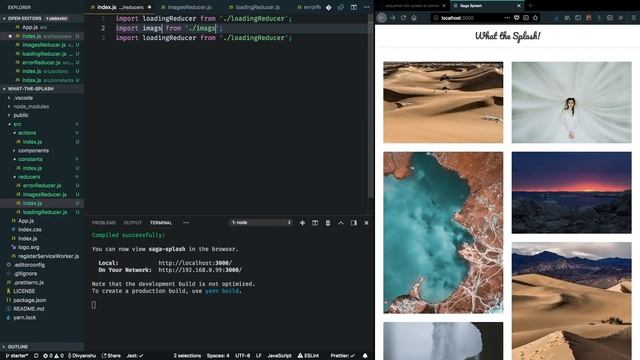This screenshot has width=640, height=360.
Task: Open package.json in the explorer
Action: pyautogui.click(x=29, y=300)
